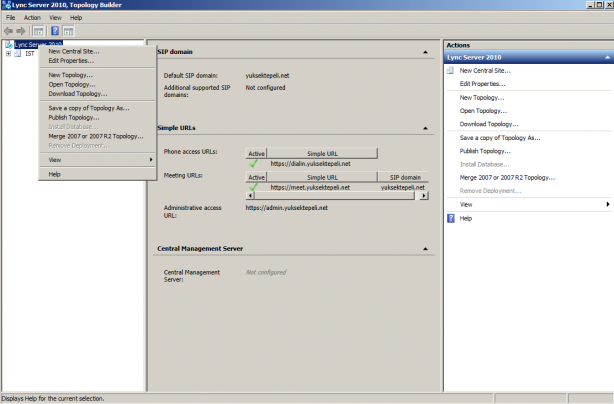Click Save a copy of Topology As in Actions pane
This screenshot has height=404, width=614.
[500, 138]
